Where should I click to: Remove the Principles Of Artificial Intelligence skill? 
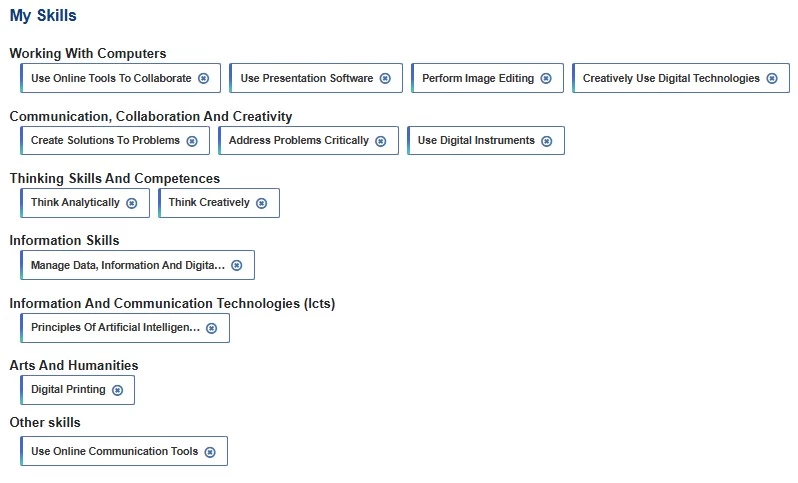pyautogui.click(x=212, y=328)
